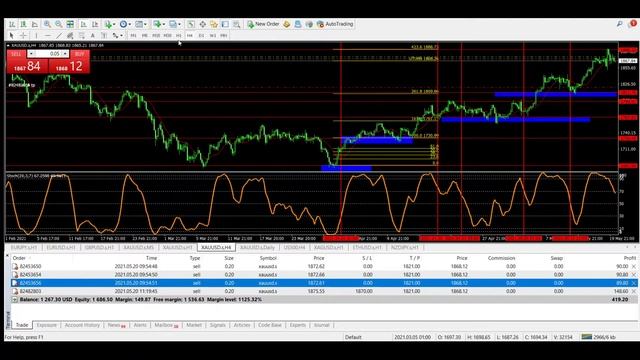Image resolution: width=640 pixels, height=360 pixels.
Task: Close the Terminal panel with its X
Action: [7, 256]
